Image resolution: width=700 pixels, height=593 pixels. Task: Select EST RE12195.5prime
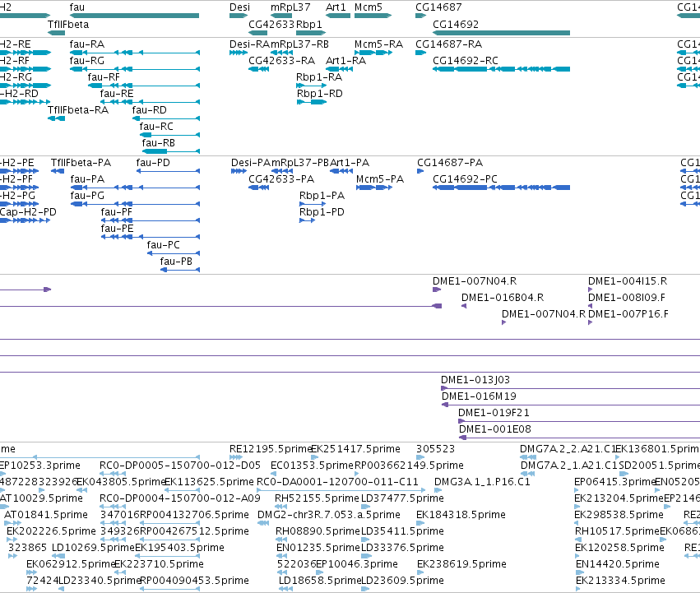tap(270, 449)
